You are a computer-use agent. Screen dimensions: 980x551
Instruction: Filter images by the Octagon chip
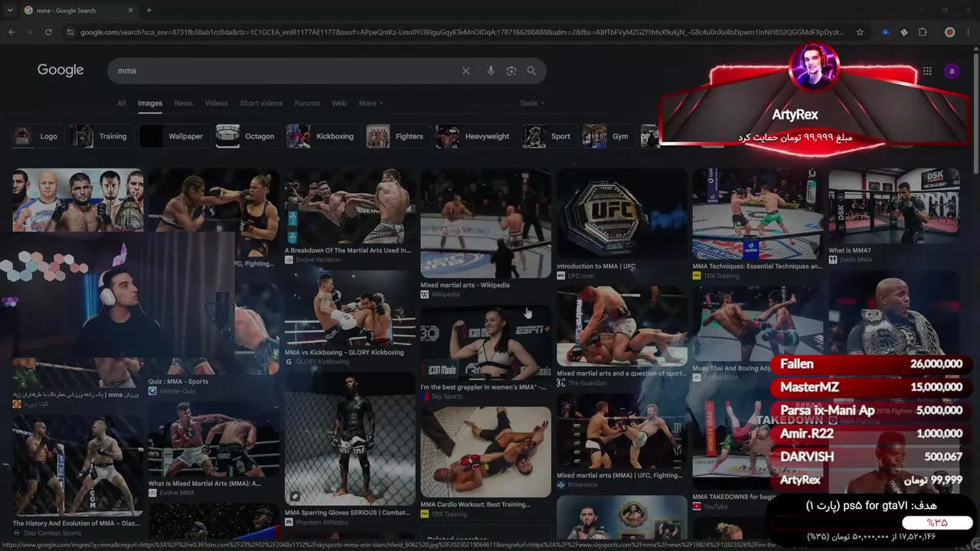coord(247,136)
